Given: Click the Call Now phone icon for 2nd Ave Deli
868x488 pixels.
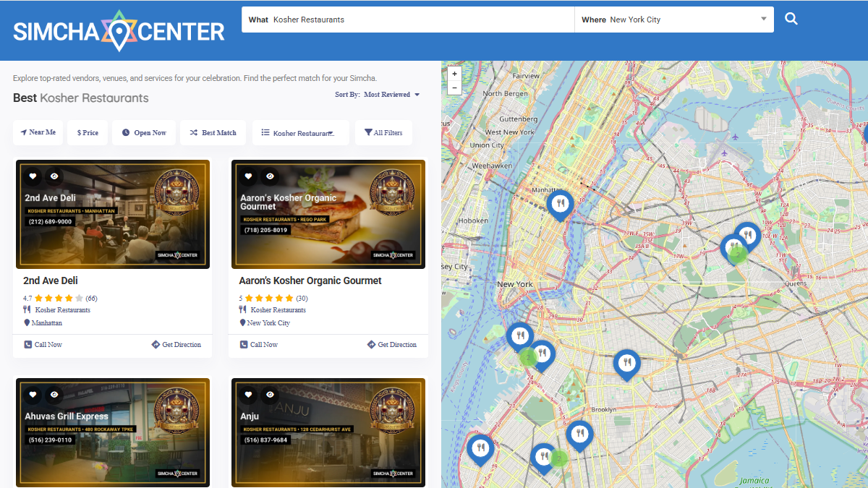Looking at the screenshot, I should 27,345.
